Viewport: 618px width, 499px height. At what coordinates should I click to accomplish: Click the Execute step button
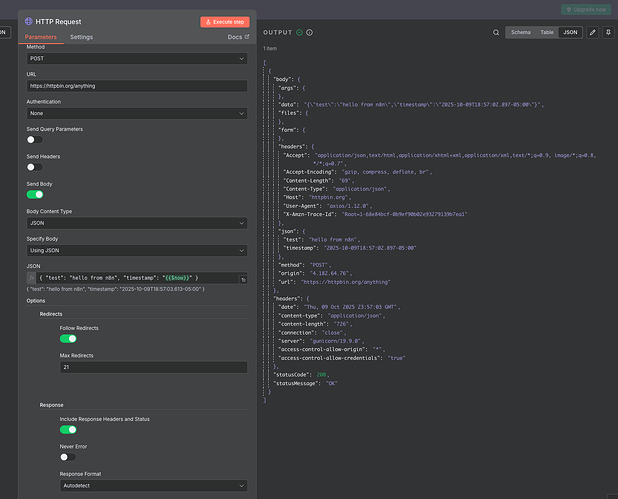224,21
